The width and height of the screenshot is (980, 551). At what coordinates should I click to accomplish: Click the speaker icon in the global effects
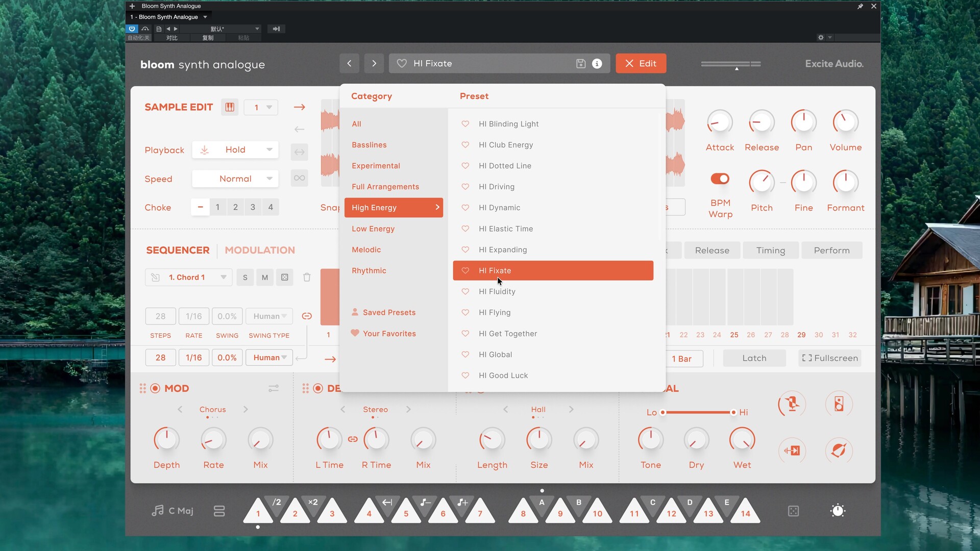(839, 404)
